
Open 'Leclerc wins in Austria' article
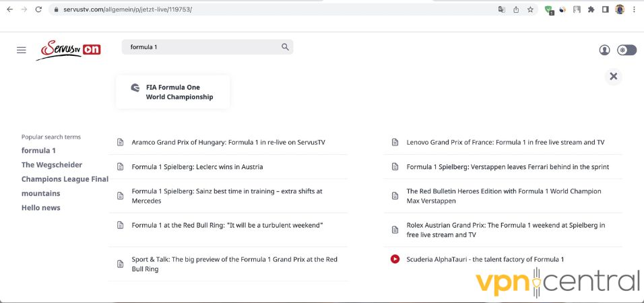[197, 167]
